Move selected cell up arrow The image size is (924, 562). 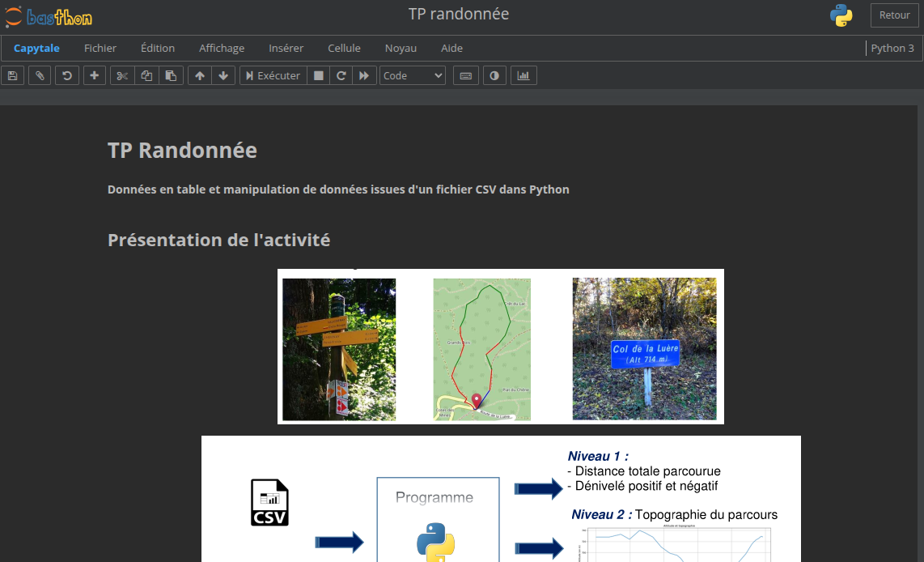(200, 75)
